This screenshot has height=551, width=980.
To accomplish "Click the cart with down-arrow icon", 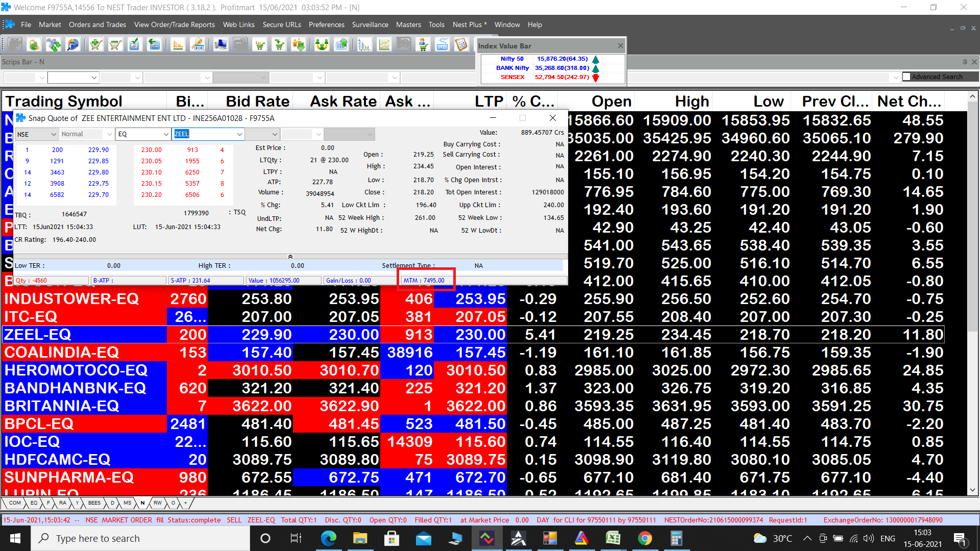I will (279, 45).
